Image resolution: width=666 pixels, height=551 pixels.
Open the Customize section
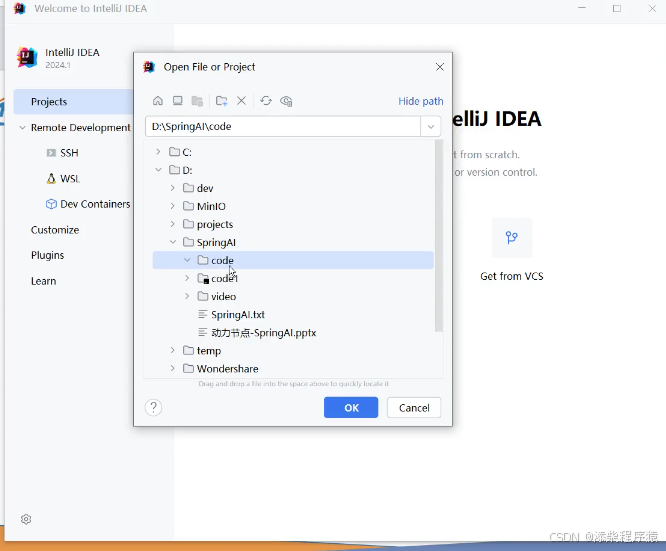[55, 230]
